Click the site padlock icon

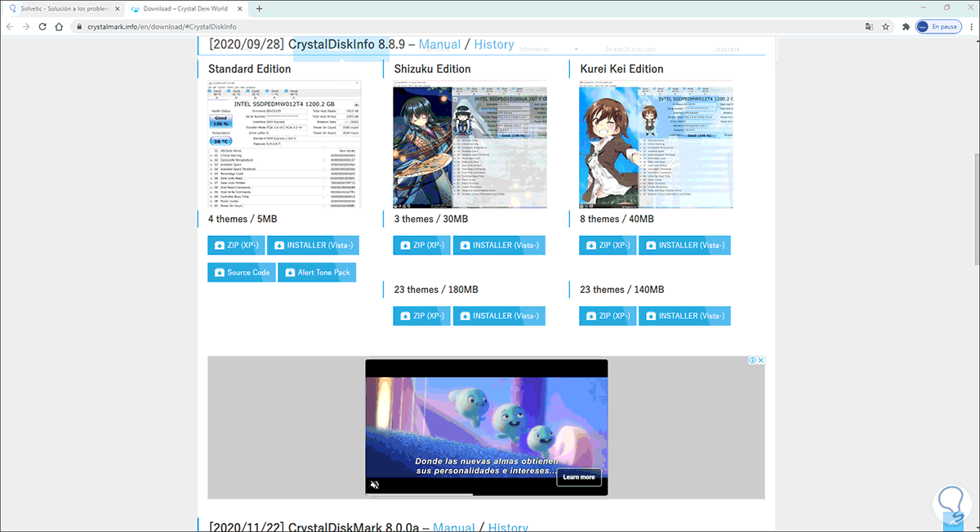(78, 26)
